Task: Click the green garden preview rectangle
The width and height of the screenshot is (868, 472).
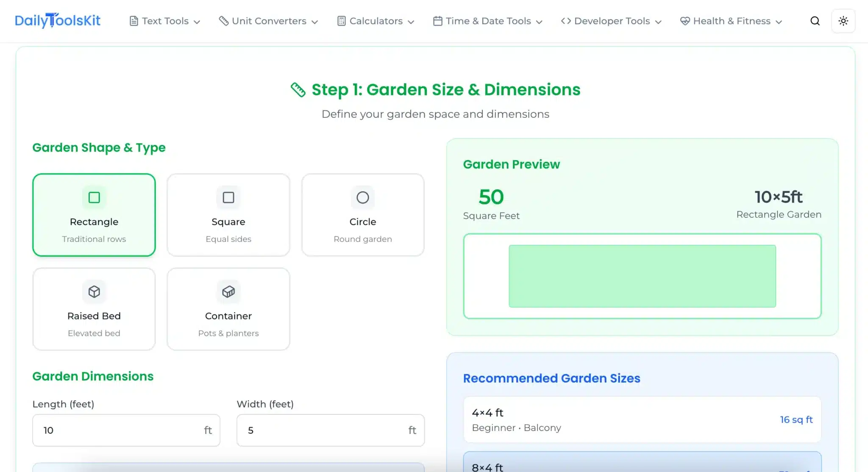Action: [642, 276]
